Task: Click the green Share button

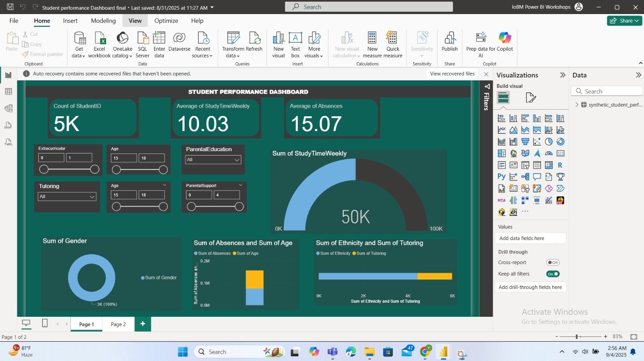Action: tap(624, 21)
